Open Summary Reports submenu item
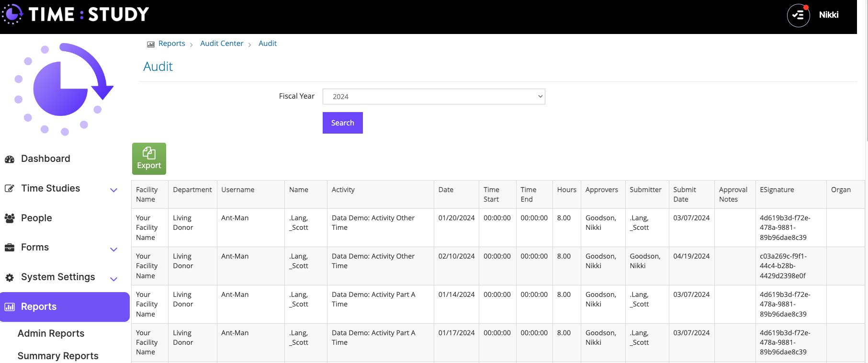The height and width of the screenshot is (363, 868). tap(58, 356)
